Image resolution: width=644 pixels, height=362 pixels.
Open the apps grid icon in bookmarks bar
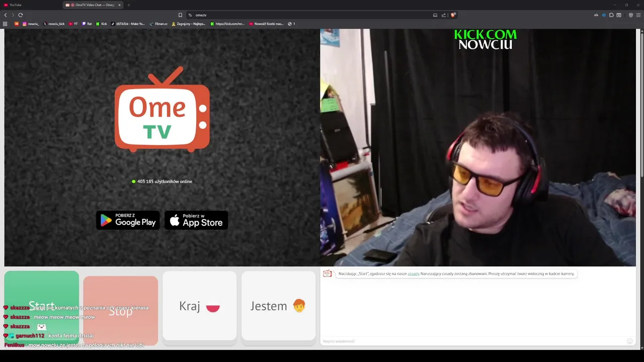[5, 24]
